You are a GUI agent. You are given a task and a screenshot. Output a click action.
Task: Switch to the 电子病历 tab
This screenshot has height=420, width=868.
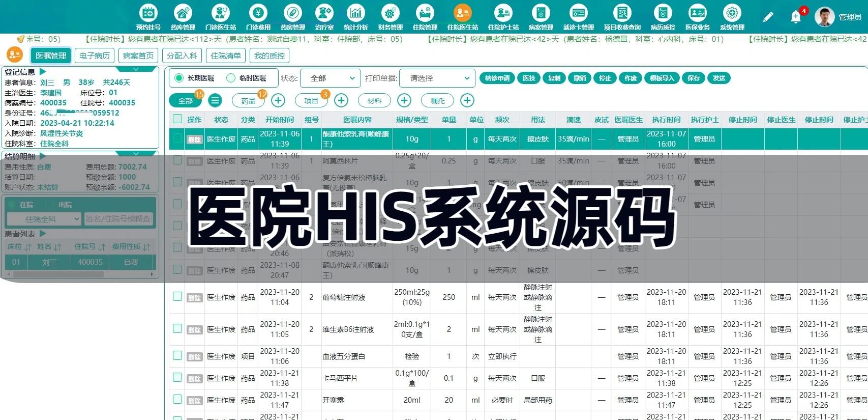pyautogui.click(x=95, y=56)
